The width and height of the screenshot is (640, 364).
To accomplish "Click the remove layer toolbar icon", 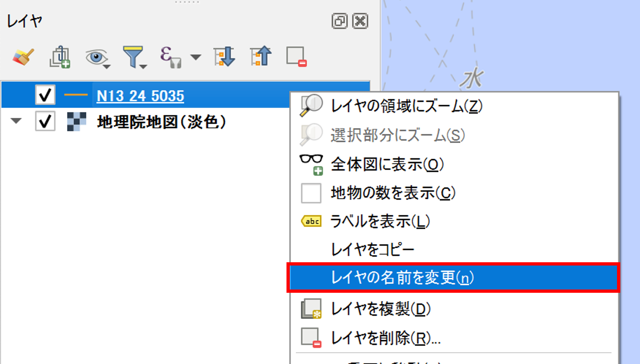I will tap(296, 57).
